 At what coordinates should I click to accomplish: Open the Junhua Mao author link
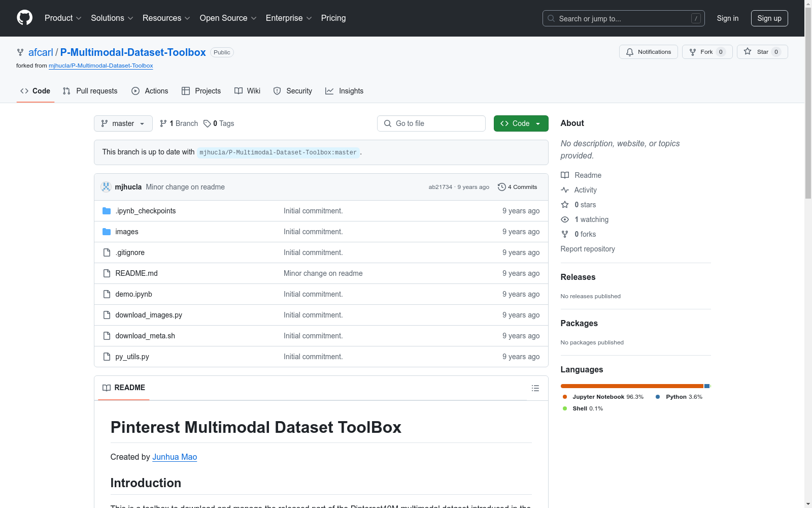[175, 457]
